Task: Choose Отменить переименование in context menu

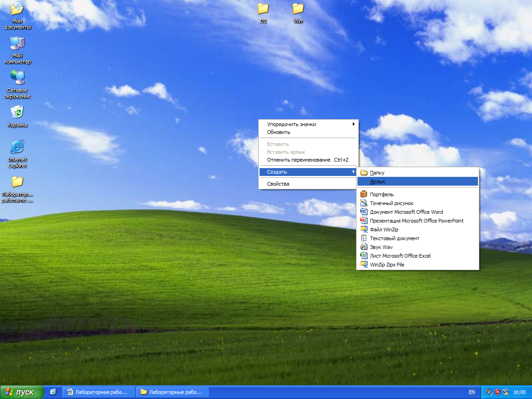Action: pos(308,160)
